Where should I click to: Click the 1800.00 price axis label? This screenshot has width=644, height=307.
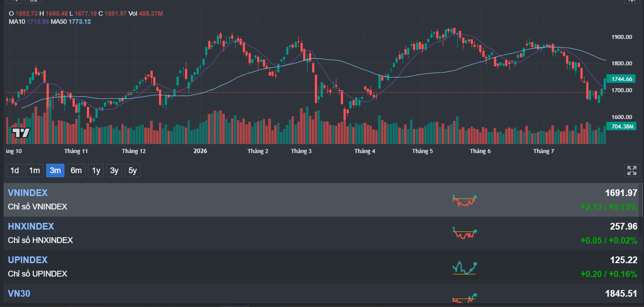coord(622,64)
